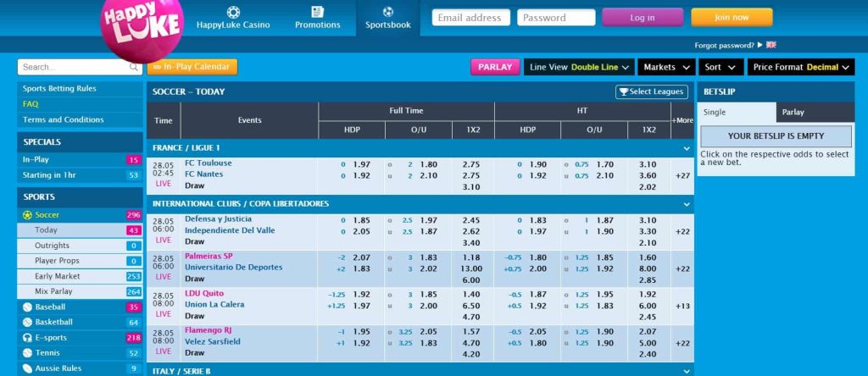Open the Line View dropdown

click(579, 67)
